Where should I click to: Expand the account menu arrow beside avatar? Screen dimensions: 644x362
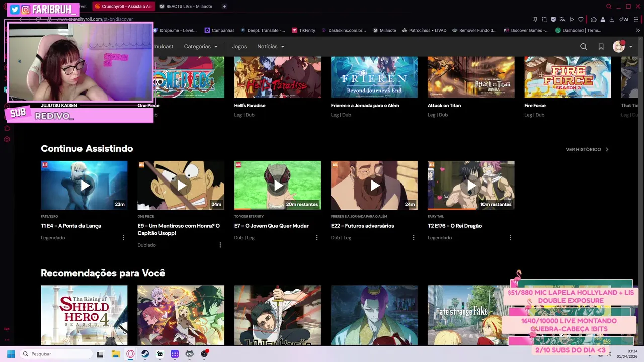pos(631,47)
